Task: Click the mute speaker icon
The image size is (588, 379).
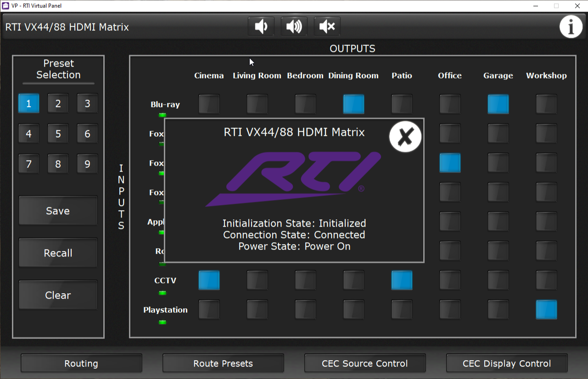Action: [327, 27]
